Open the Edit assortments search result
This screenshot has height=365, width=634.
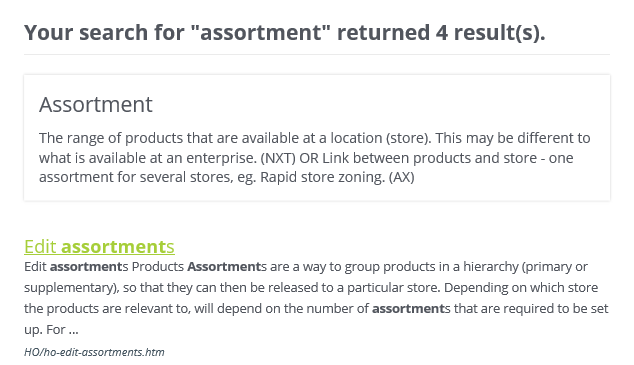coord(99,247)
